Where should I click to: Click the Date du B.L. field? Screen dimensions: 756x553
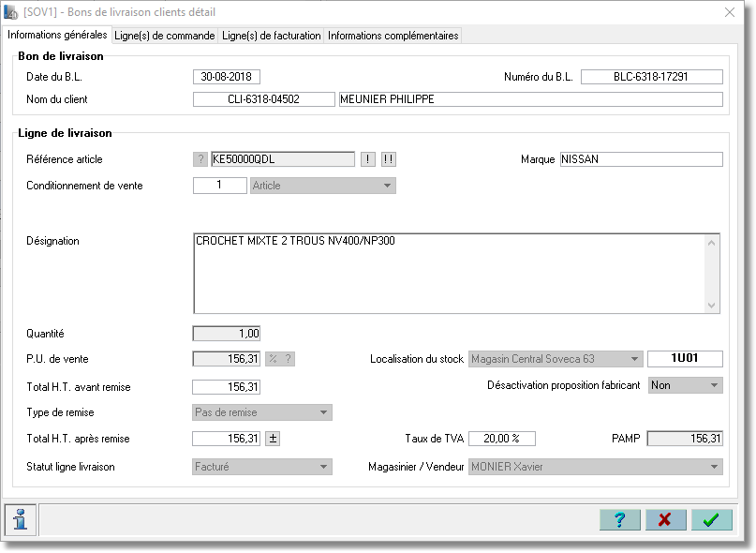[226, 77]
